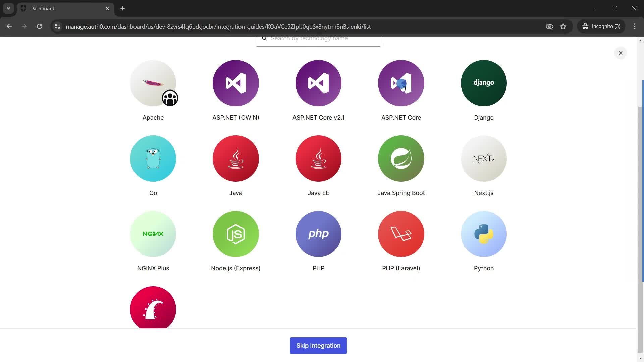Click the Java EE label text
Image resolution: width=644 pixels, height=362 pixels.
318,193
